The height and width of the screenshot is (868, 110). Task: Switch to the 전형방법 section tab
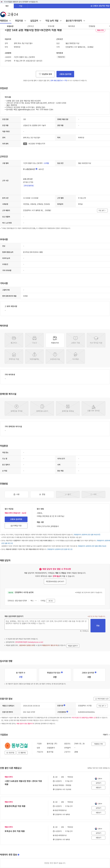click(x=92, y=26)
